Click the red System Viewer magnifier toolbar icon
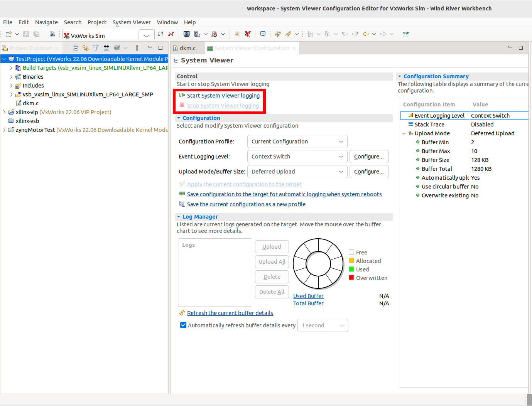Screen dimensions: 532x406 214,34
